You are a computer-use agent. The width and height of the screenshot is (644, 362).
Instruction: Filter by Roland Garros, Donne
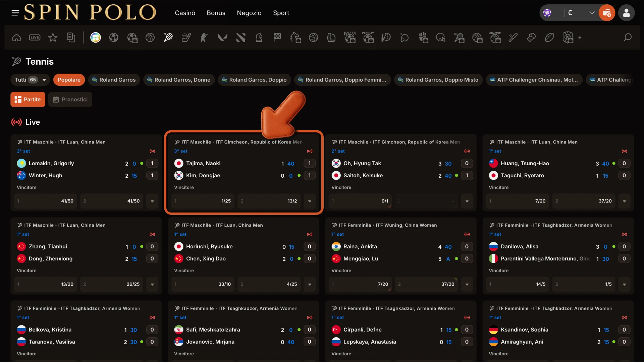coord(179,80)
